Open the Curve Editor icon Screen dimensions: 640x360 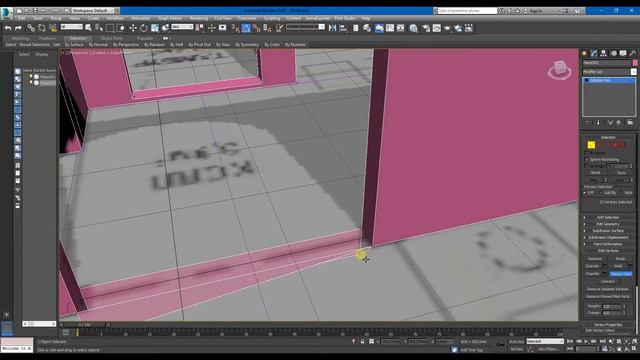coord(390,28)
